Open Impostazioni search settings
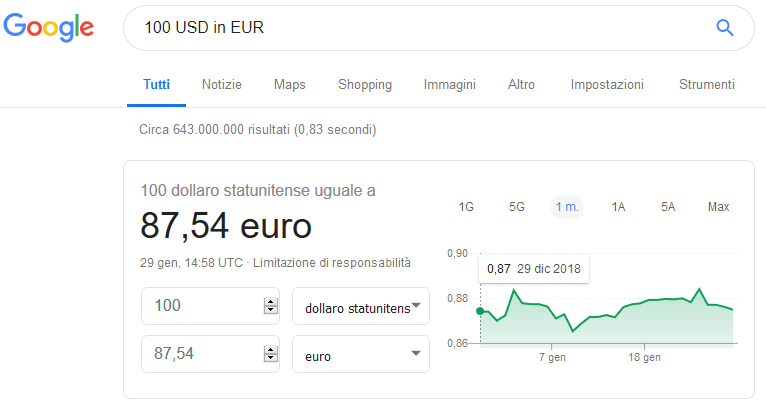Viewport: 766px width, 407px height. tap(607, 85)
